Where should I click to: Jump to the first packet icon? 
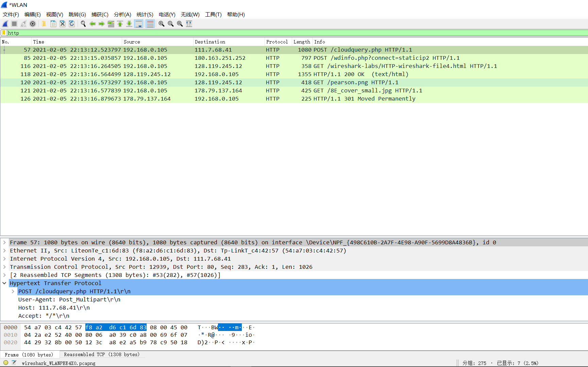point(120,24)
